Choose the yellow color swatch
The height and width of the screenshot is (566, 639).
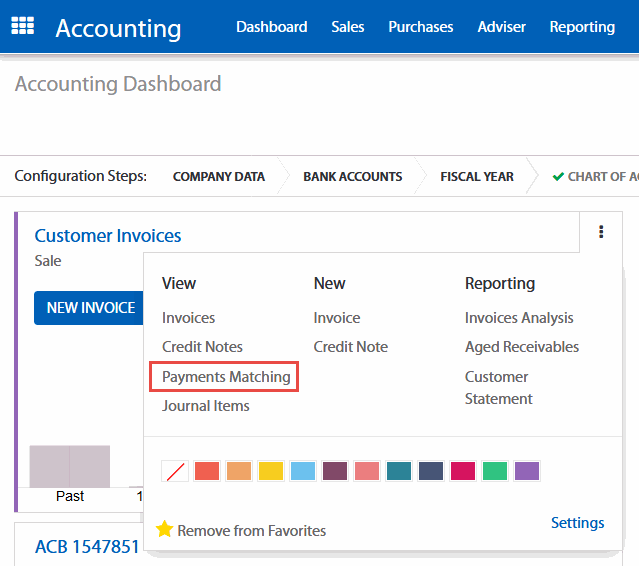[x=271, y=471]
